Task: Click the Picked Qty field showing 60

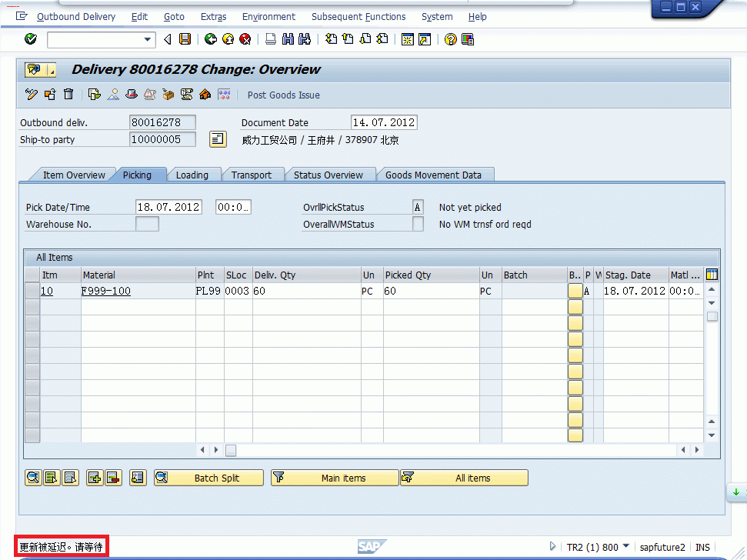Action: tap(431, 291)
